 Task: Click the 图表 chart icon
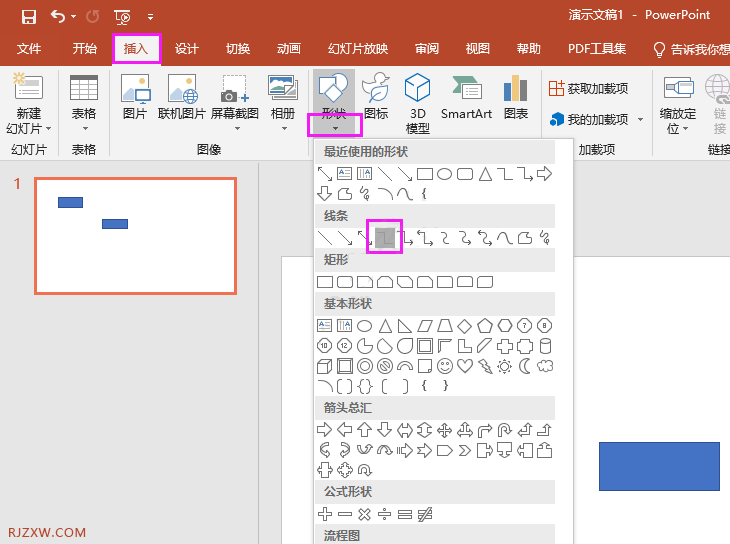point(515,88)
